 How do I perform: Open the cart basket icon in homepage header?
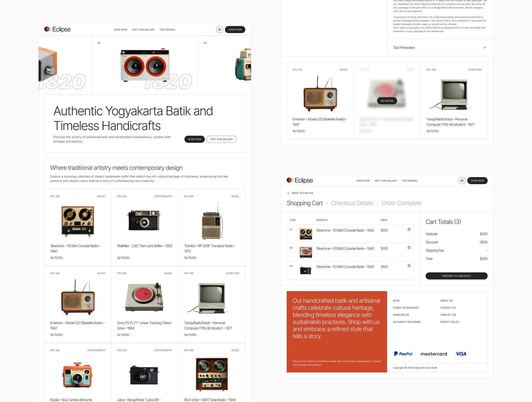tap(220, 30)
